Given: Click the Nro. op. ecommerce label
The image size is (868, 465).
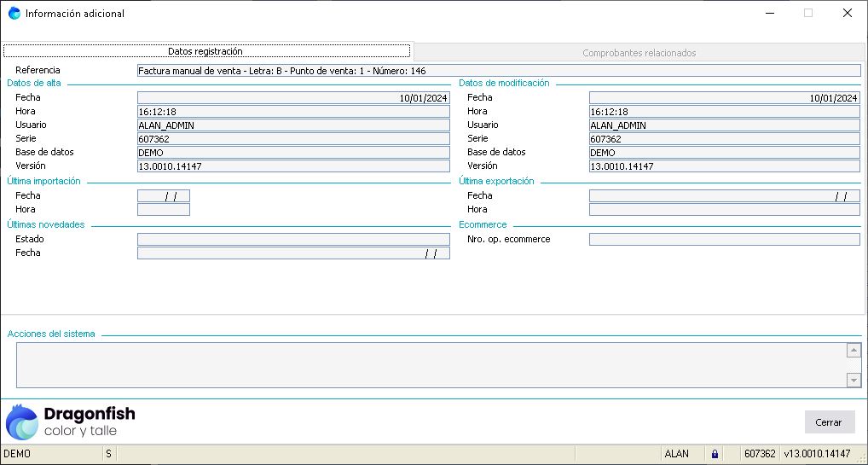Looking at the screenshot, I should pyautogui.click(x=509, y=239).
